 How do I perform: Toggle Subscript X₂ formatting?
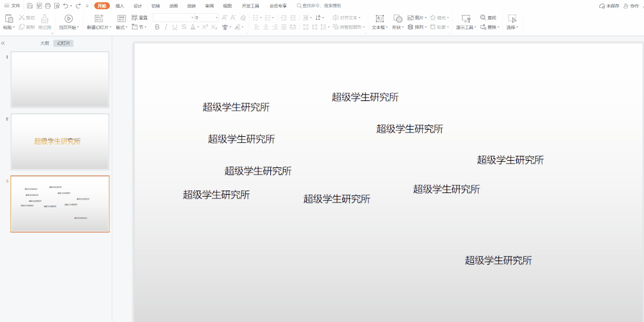[214, 27]
